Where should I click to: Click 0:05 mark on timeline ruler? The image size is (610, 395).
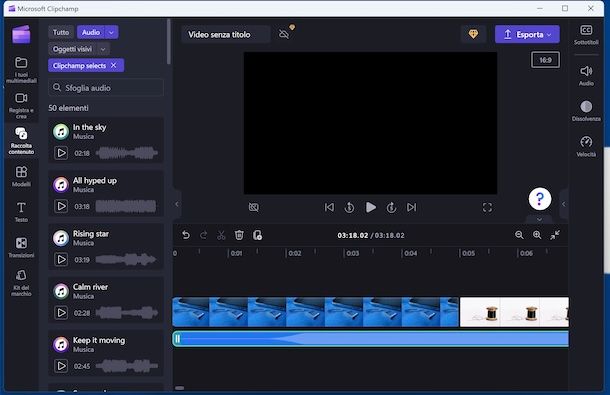468,253
